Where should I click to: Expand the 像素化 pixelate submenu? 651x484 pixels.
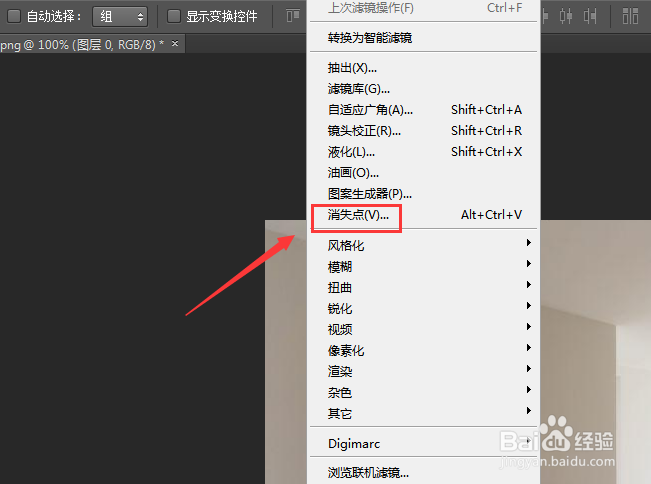click(423, 350)
